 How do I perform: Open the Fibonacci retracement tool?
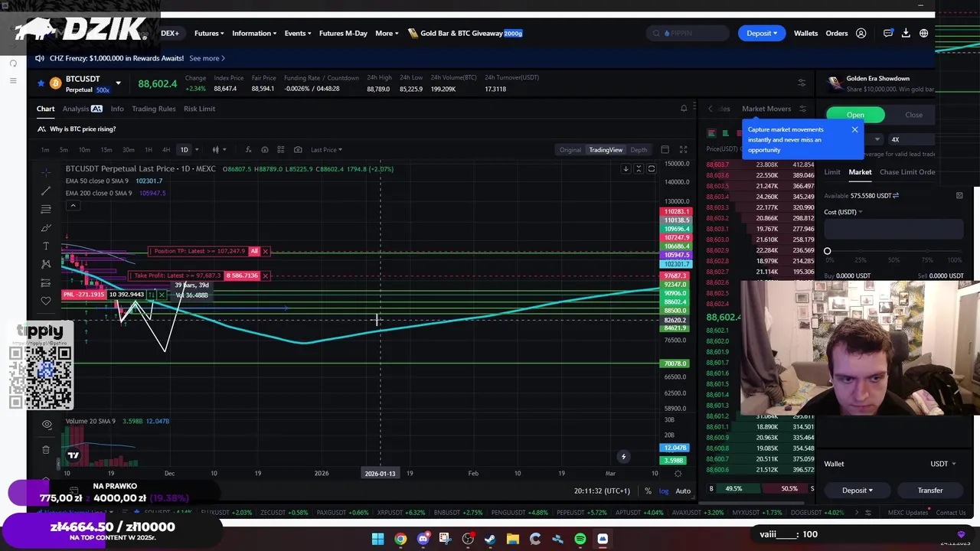46,209
